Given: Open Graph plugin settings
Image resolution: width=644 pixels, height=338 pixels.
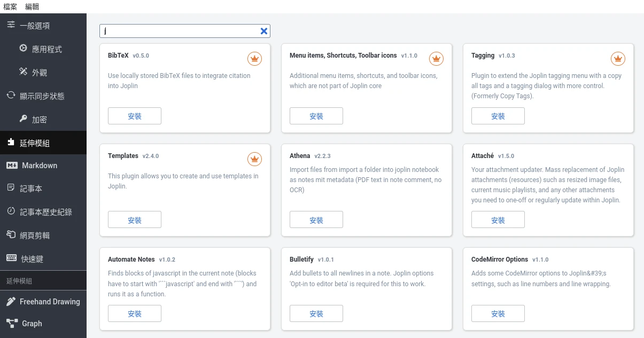Looking at the screenshot, I should 32,324.
